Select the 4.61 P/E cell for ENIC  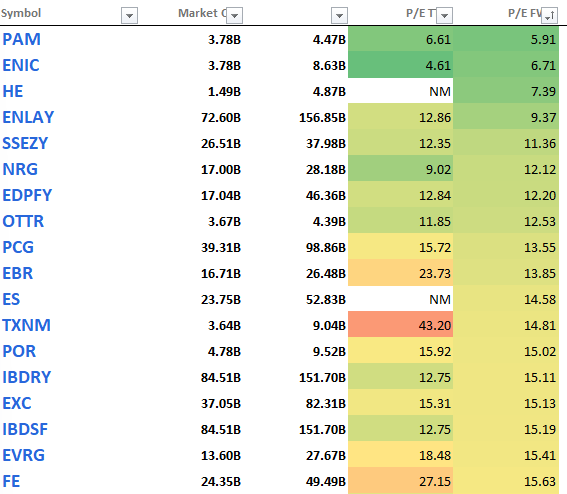401,65
